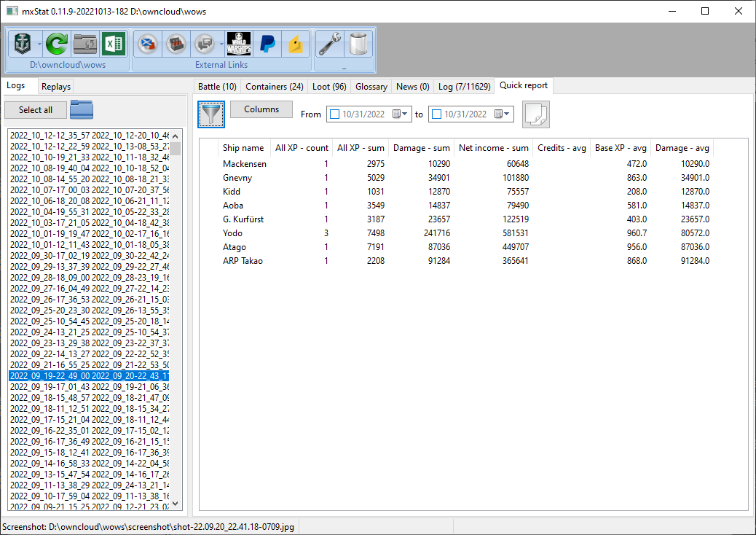Click the green refresh arrow icon

pos(56,44)
